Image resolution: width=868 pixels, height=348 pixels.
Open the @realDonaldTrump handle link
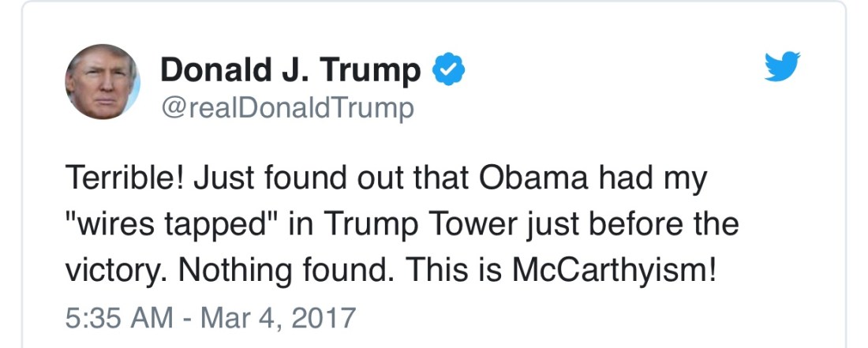(286, 107)
